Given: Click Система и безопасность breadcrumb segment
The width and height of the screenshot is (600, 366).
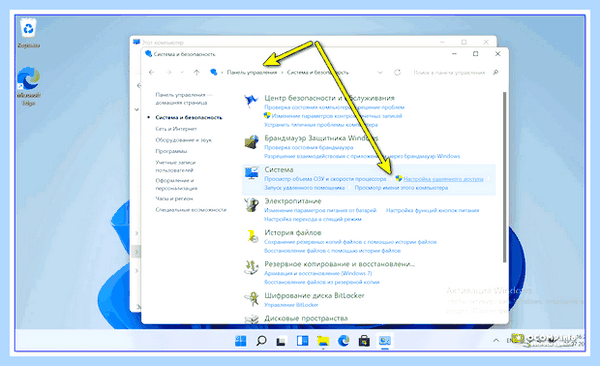Looking at the screenshot, I should pos(318,72).
